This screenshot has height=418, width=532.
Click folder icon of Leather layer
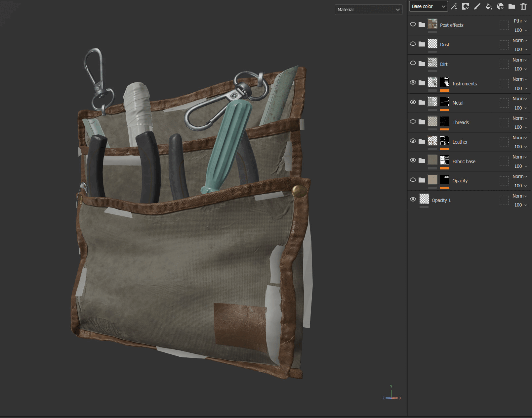tap(422, 141)
